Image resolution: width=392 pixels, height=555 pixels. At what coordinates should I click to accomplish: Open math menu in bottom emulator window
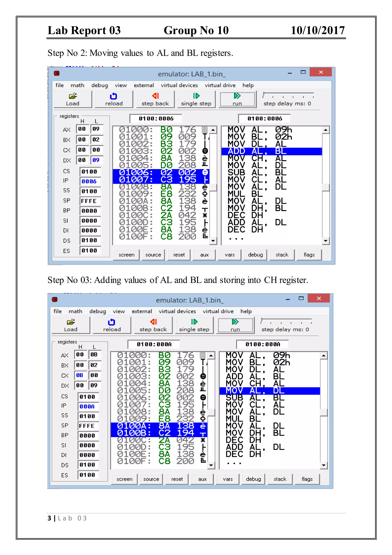[76, 311]
